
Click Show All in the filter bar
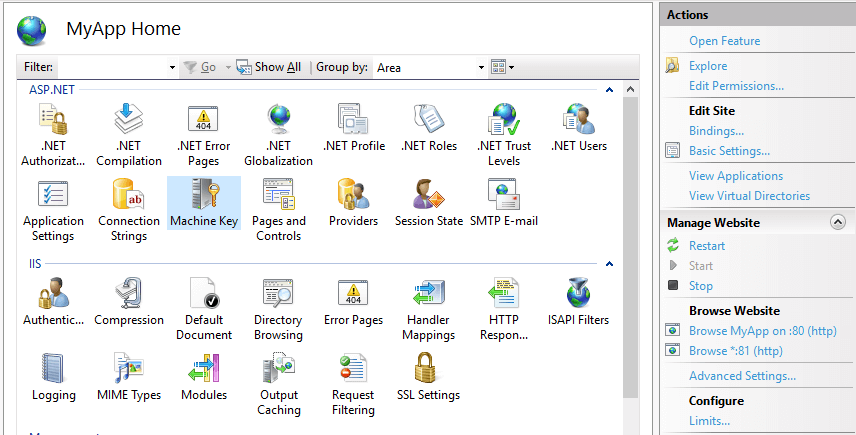click(x=269, y=67)
